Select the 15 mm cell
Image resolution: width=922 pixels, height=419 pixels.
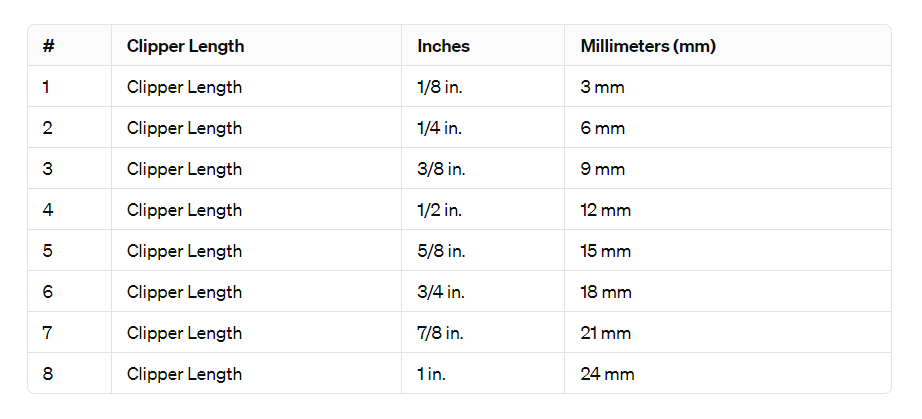pyautogui.click(x=605, y=251)
